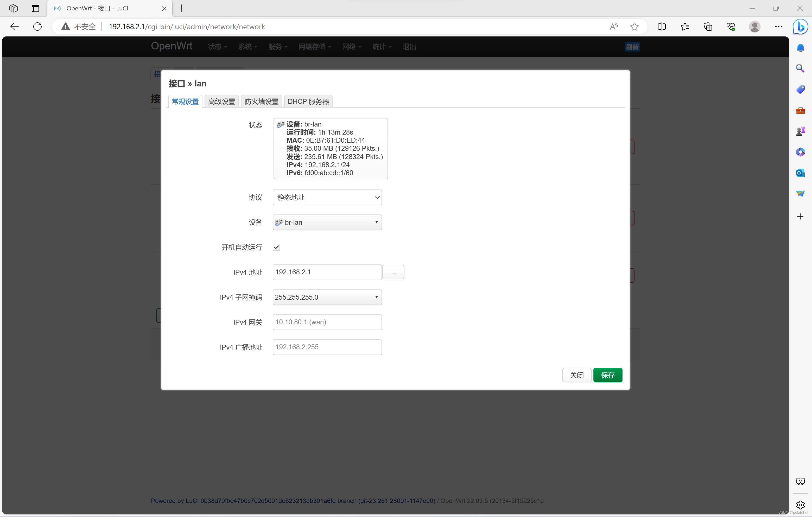Open the Games sidebar panel
The width and height of the screenshot is (812, 517).
801,131
